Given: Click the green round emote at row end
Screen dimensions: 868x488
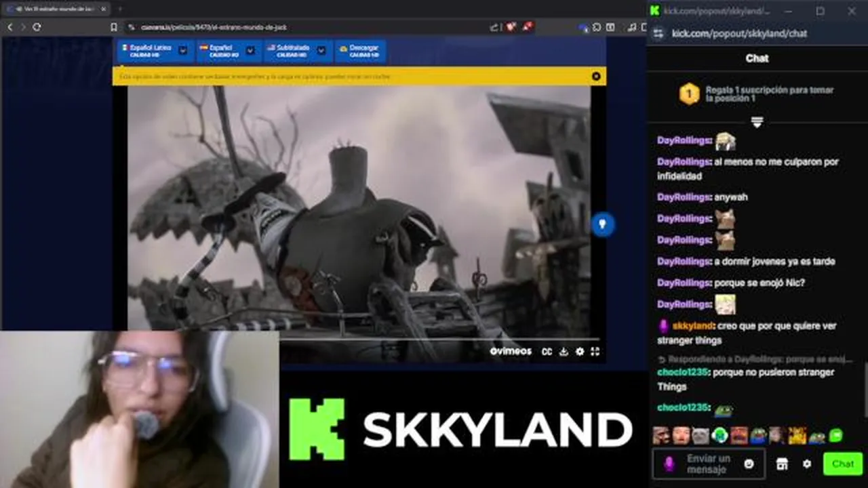Looking at the screenshot, I should tap(836, 435).
